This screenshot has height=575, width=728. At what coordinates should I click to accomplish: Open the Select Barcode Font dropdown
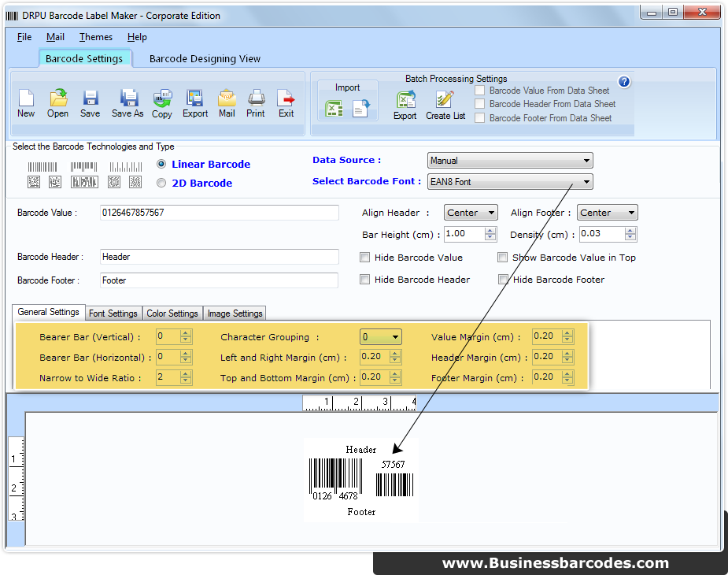(x=510, y=182)
